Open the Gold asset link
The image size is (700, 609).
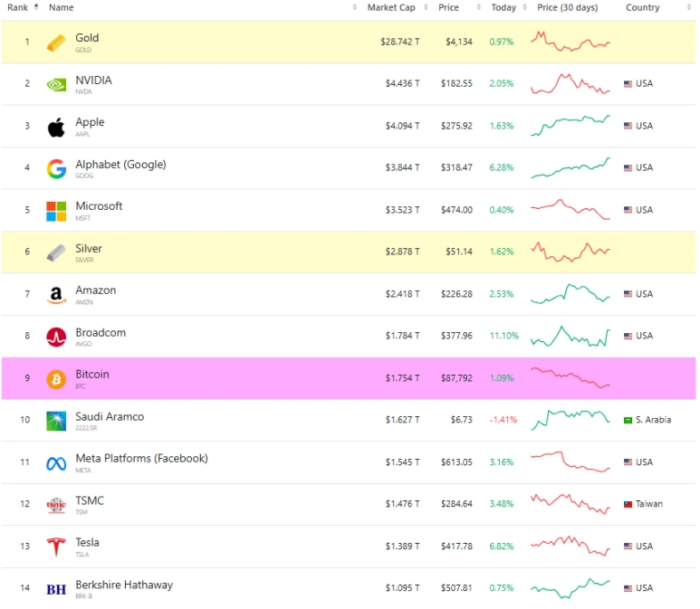87,38
